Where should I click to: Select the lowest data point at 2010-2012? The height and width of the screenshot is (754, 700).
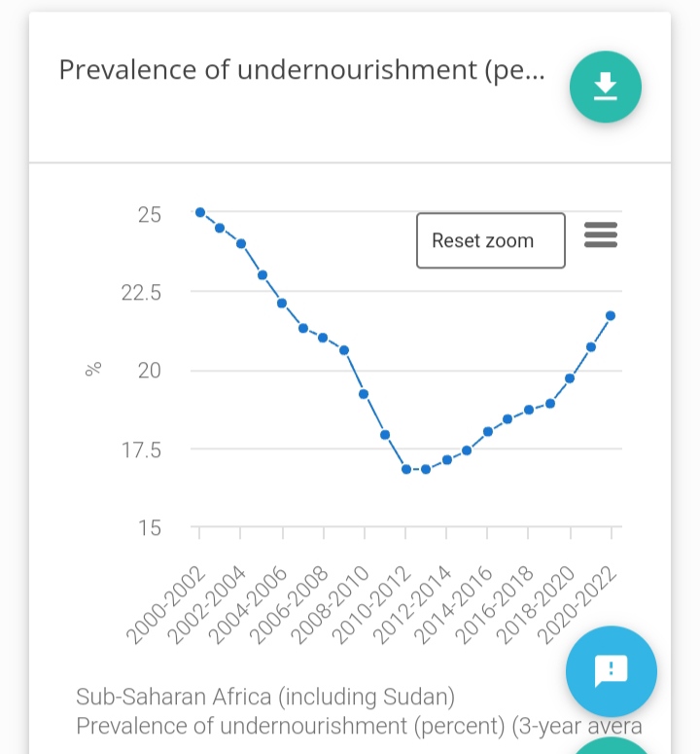coord(405,469)
